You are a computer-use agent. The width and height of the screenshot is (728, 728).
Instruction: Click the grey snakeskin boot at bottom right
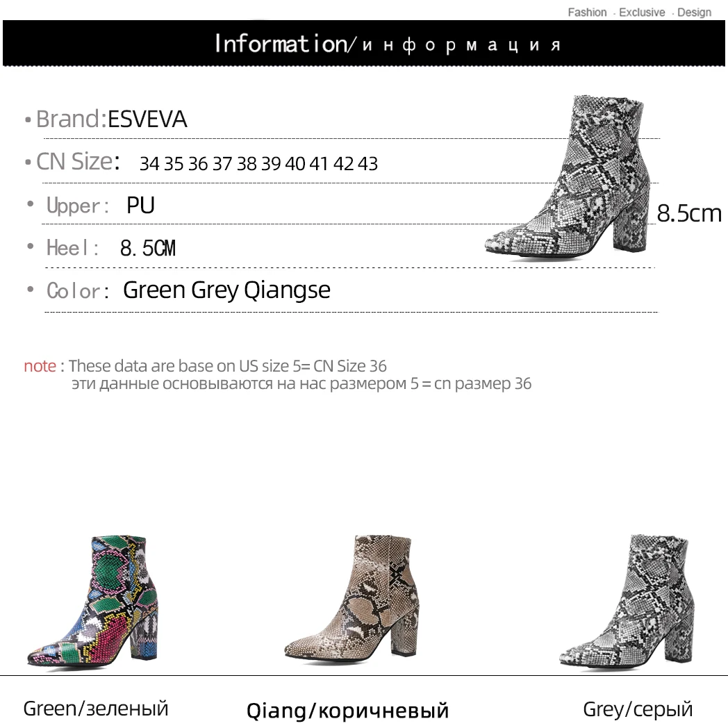[627, 601]
